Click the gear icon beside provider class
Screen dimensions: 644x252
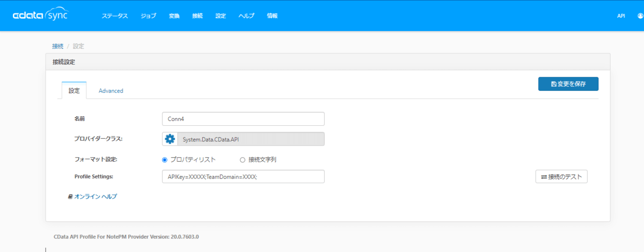click(170, 139)
